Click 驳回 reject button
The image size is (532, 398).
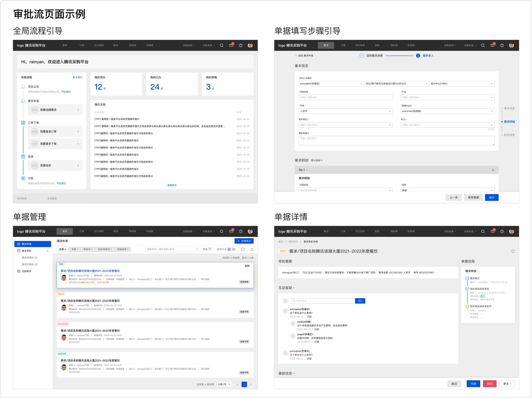[490, 384]
